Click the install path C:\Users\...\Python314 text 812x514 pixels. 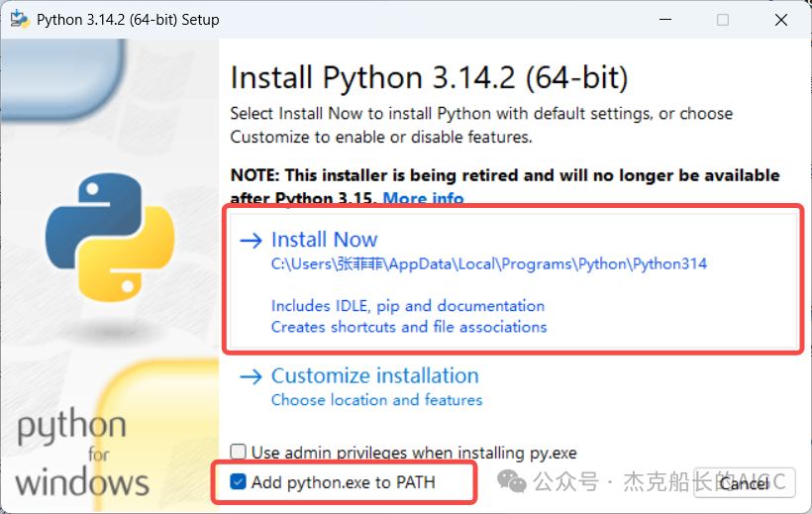pyautogui.click(x=489, y=264)
